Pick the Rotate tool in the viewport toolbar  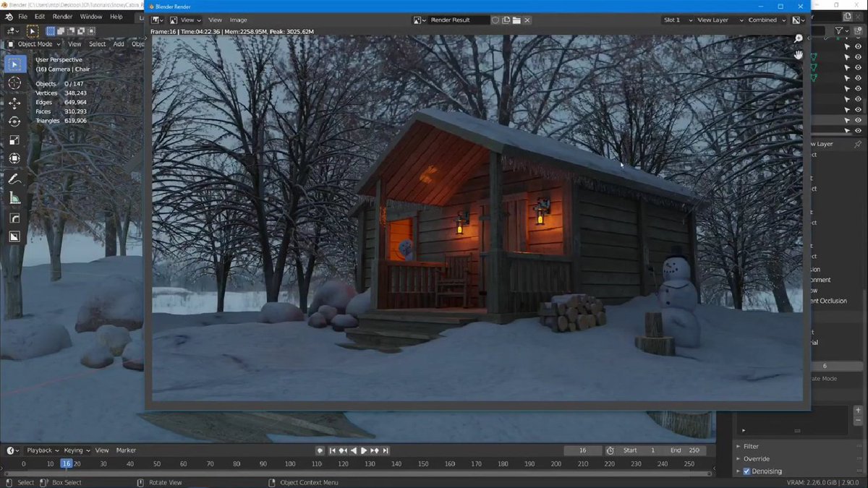14,121
